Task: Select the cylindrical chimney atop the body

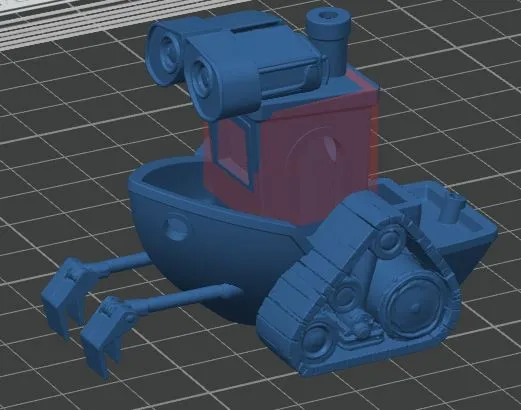Action: coord(328,42)
